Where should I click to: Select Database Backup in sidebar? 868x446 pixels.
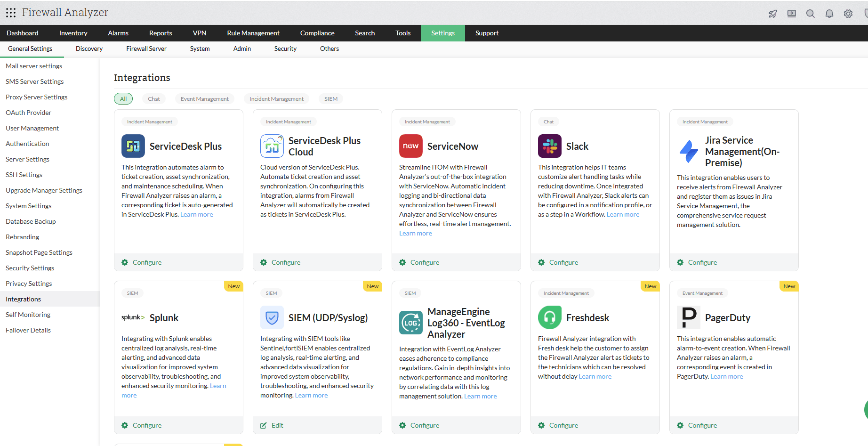(x=31, y=221)
